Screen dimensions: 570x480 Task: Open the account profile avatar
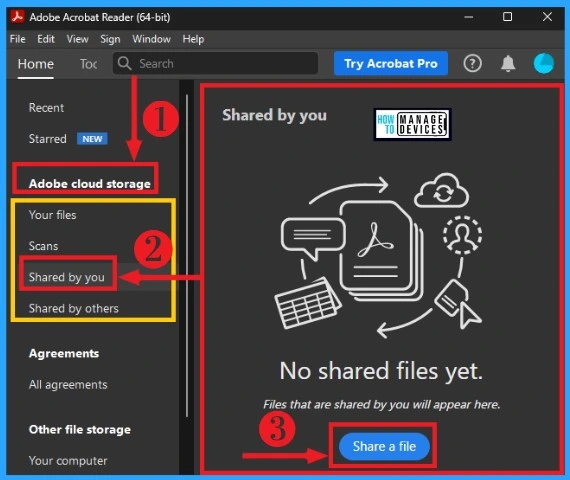(x=543, y=64)
